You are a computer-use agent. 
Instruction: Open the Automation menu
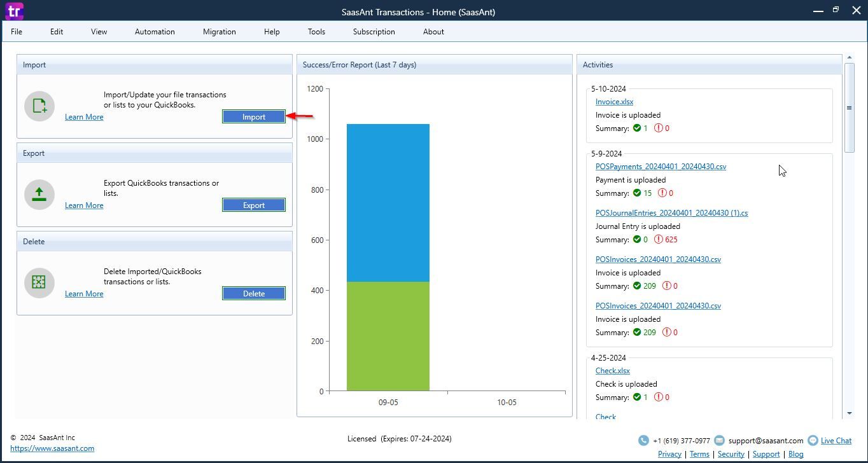pos(155,31)
